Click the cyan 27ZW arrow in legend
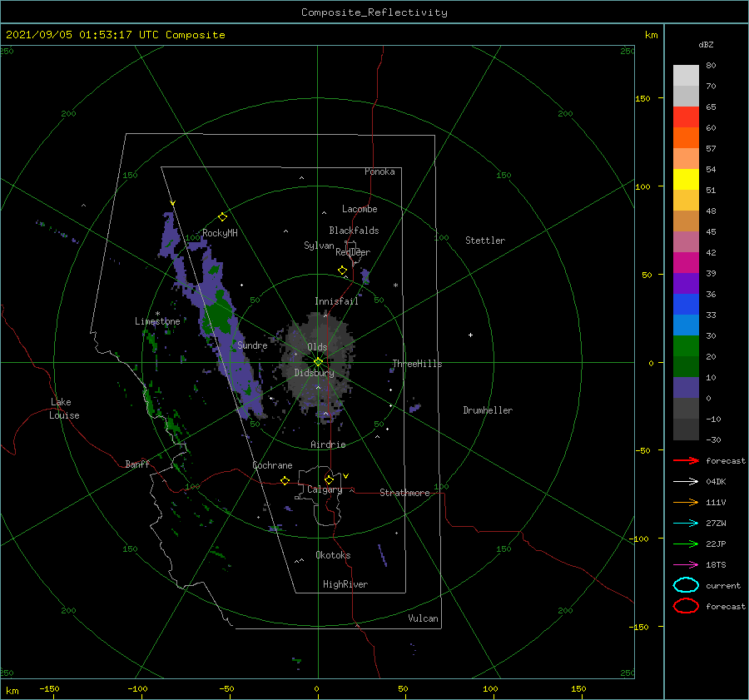Screen dimensions: 749x700 coord(686,524)
